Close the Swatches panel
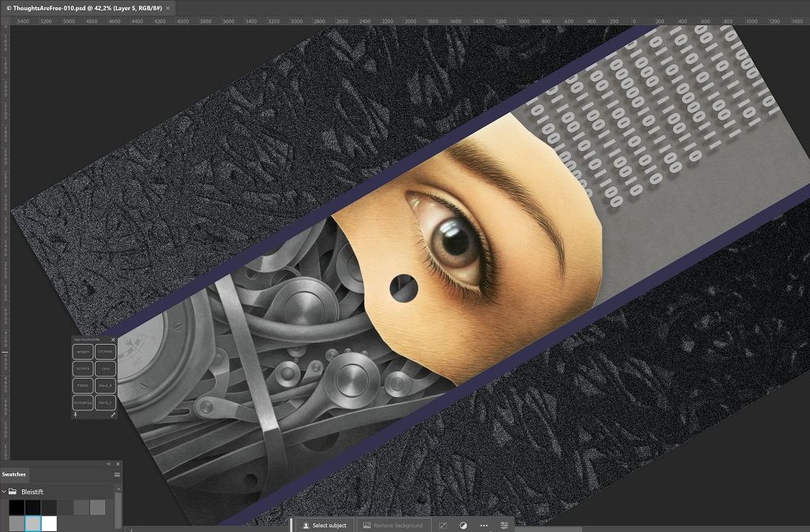810x532 pixels. click(x=118, y=464)
